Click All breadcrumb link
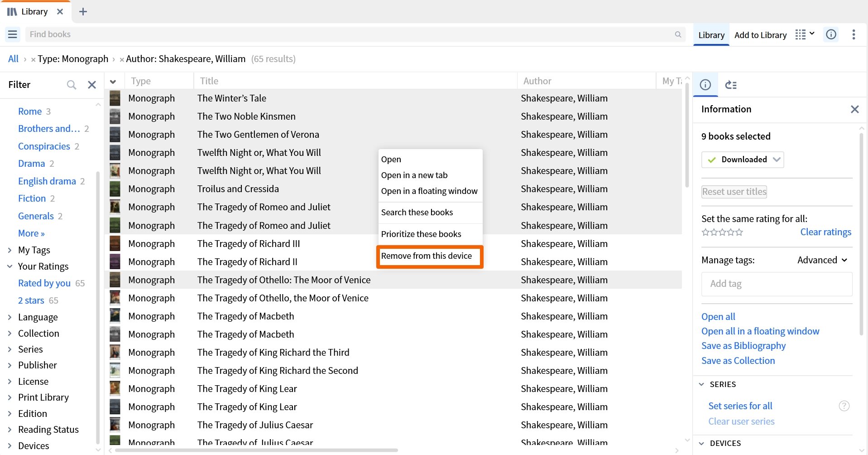The height and width of the screenshot is (455, 868). coord(13,59)
